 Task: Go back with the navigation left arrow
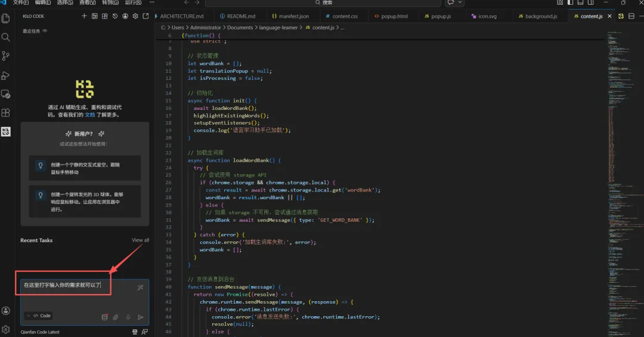(187, 2)
